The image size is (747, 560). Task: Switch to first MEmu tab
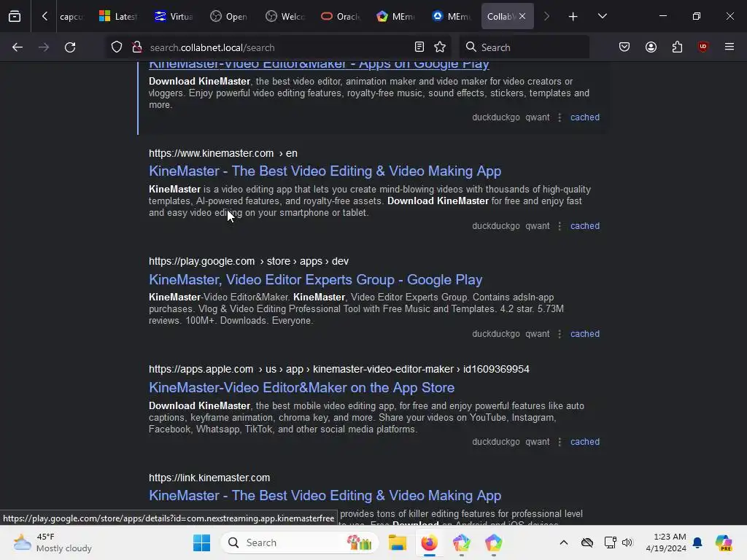pos(395,16)
